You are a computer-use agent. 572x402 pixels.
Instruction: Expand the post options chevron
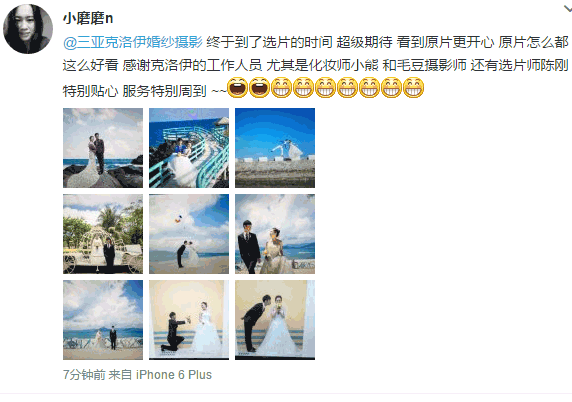pyautogui.click(x=567, y=9)
